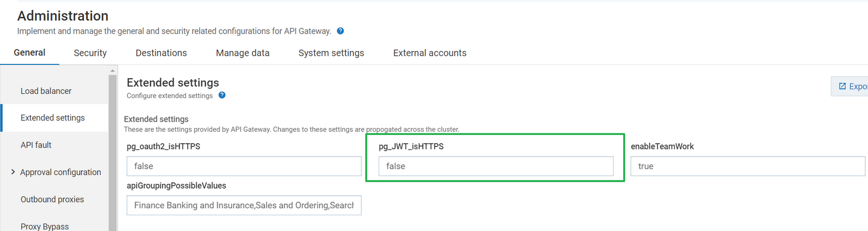Click the sidebar vertical scrollbar up arrow
This screenshot has height=231, width=868.
[x=112, y=70]
